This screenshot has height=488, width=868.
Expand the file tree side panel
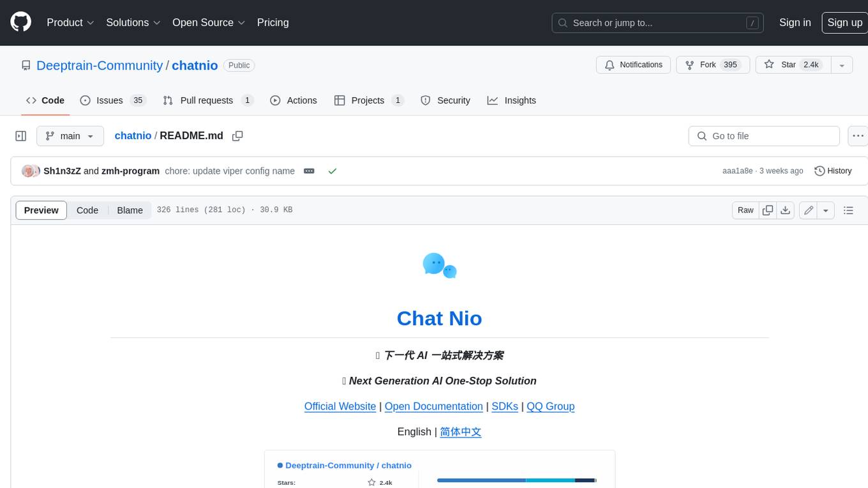20,136
